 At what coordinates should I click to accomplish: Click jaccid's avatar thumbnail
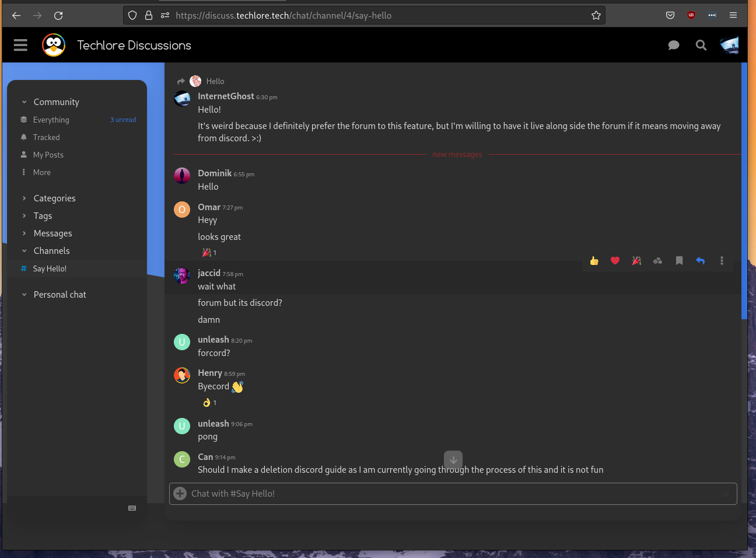tap(182, 275)
